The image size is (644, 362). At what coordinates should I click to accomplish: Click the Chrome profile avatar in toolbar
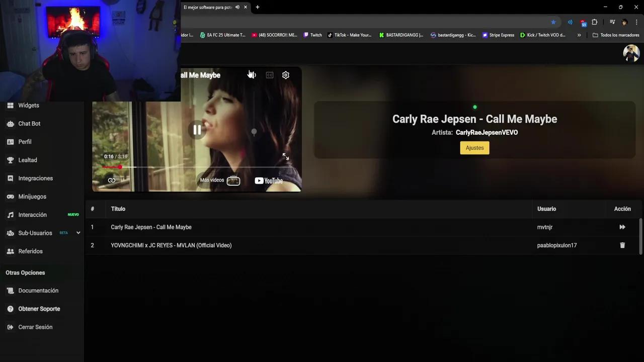624,22
